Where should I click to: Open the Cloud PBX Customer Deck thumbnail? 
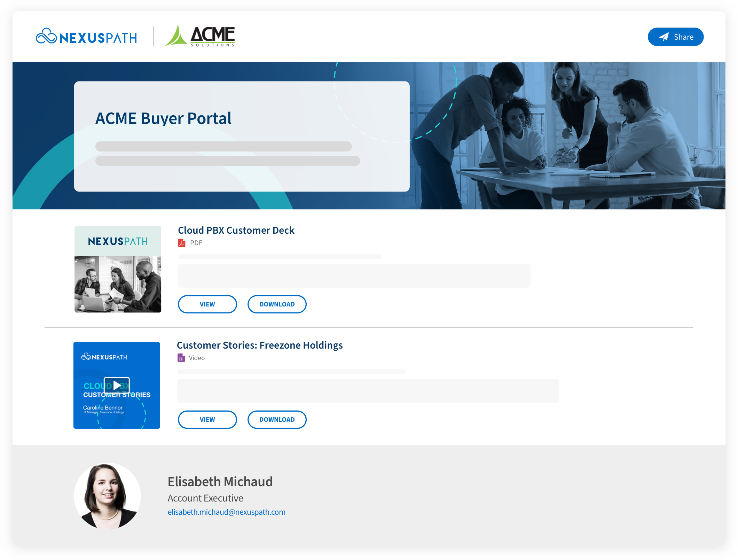[118, 269]
